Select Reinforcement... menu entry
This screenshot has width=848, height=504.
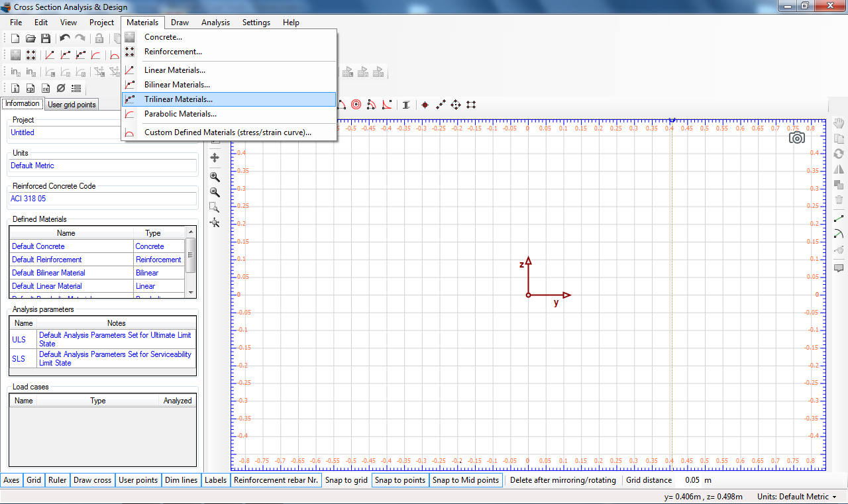[229, 52]
